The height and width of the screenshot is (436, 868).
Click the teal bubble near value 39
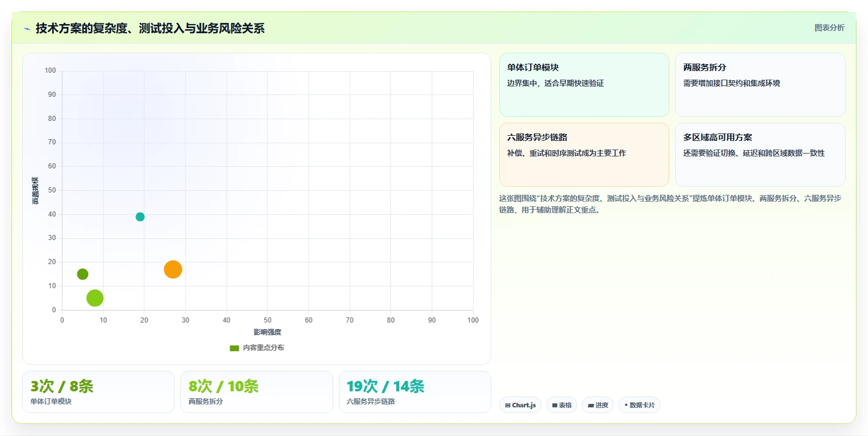[x=140, y=217]
